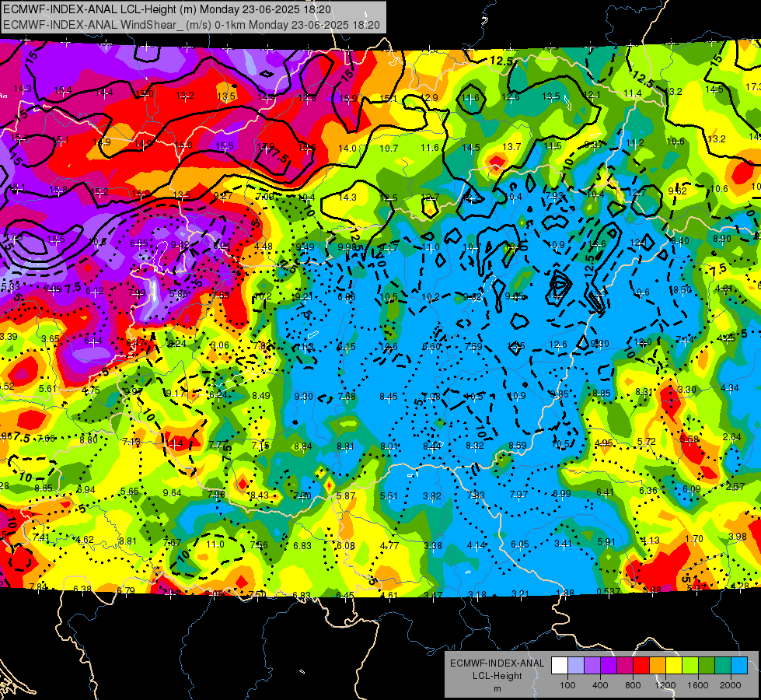This screenshot has height=700, width=761.
Task: Select the 4.14 grid value
Action: 476,545
